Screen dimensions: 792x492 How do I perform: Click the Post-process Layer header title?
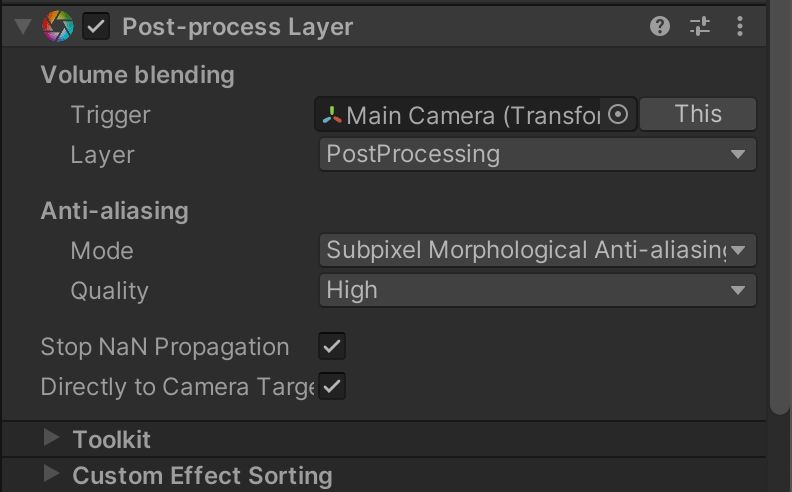[x=237, y=27]
